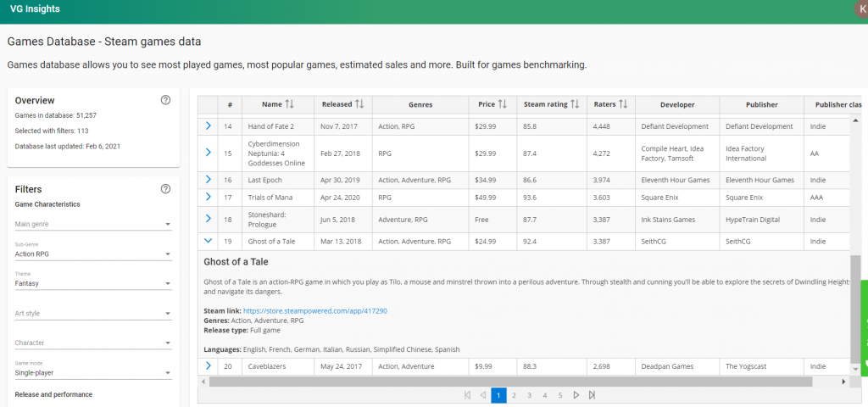Sort table by Released date arrows
The height and width of the screenshot is (407, 868).
(359, 104)
